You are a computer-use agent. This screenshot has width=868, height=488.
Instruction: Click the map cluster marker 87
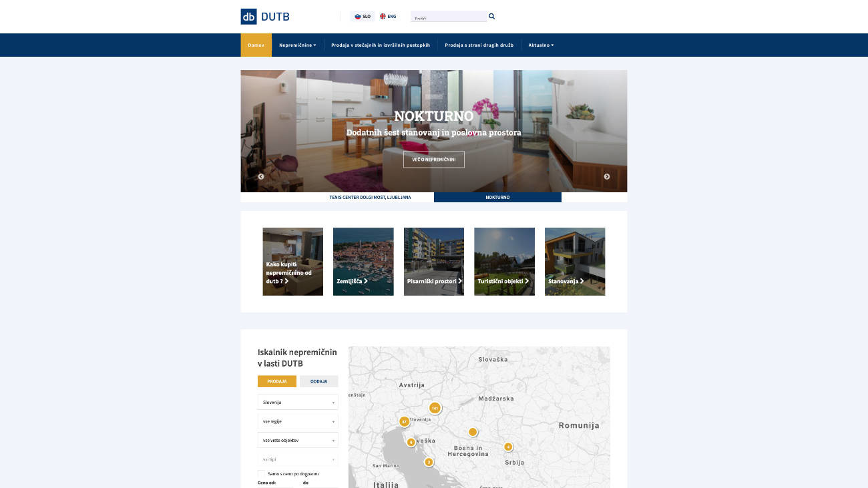(x=404, y=422)
